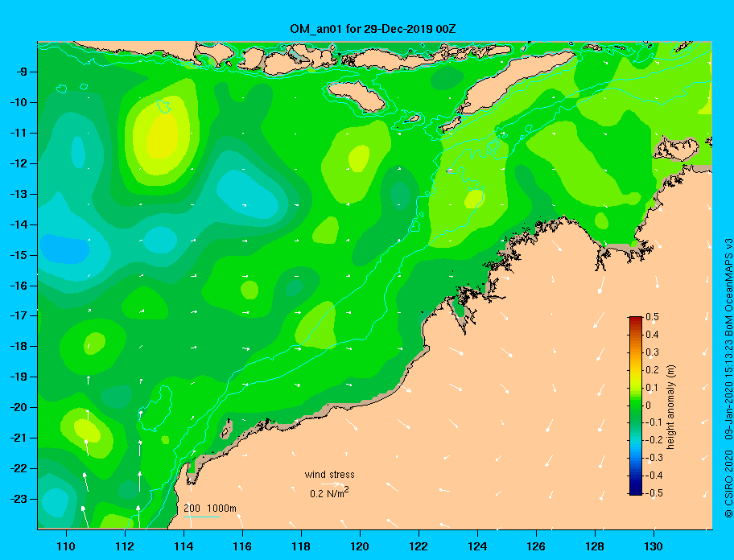Click the blue low-anomaly patch near 110E 15S
Screen dimensions: 734x560
64,249
